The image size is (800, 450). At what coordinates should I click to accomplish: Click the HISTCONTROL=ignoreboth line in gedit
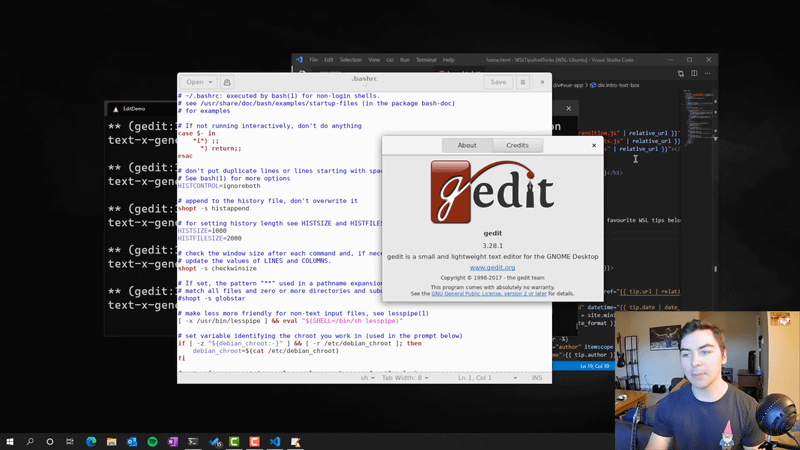tap(219, 186)
